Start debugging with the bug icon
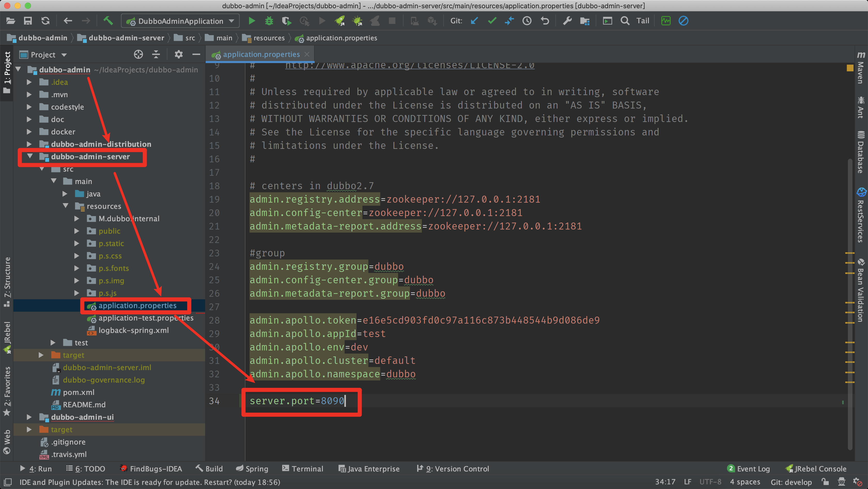The height and width of the screenshot is (489, 868). click(269, 21)
